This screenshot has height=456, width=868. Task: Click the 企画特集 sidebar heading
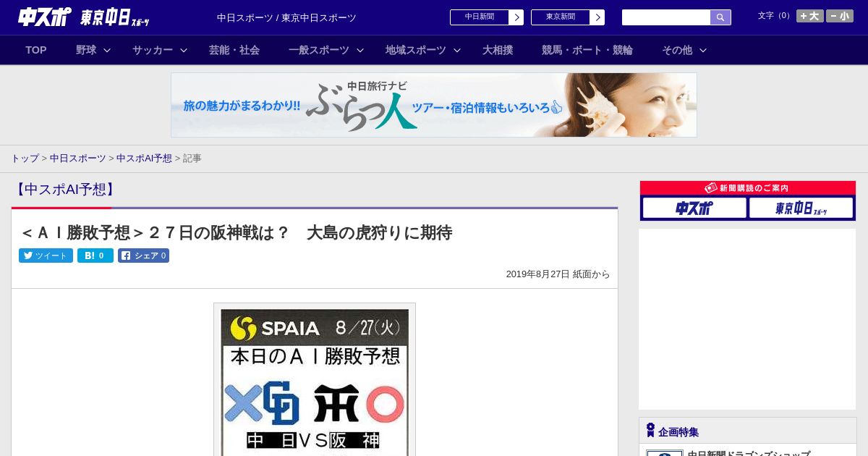click(678, 432)
